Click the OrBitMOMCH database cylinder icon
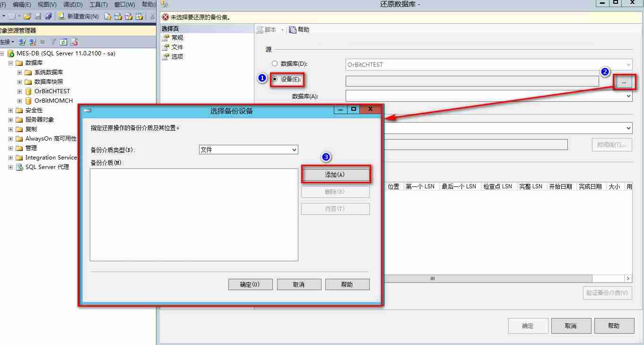Image resolution: width=644 pixels, height=345 pixels. coord(28,101)
